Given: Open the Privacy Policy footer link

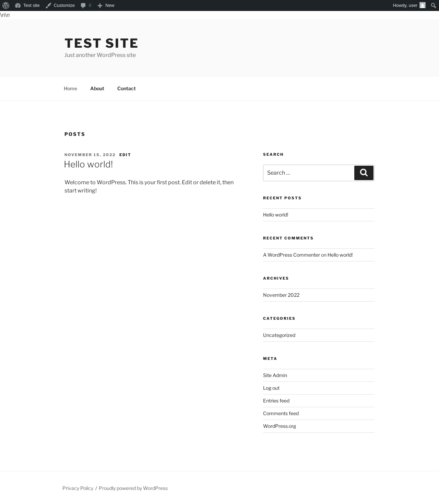Looking at the screenshot, I should coord(78,488).
